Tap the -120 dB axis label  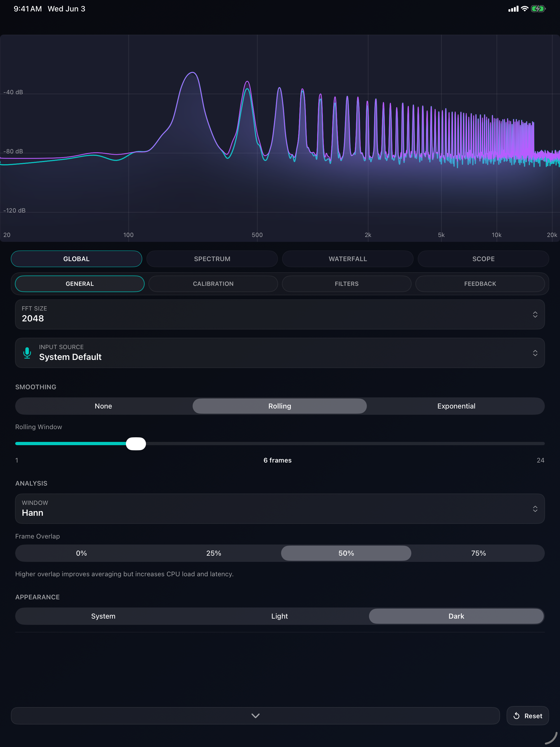14,210
